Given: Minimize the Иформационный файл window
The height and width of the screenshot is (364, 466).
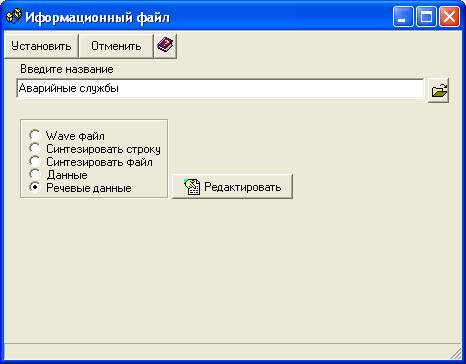Looking at the screenshot, I should (403, 17).
